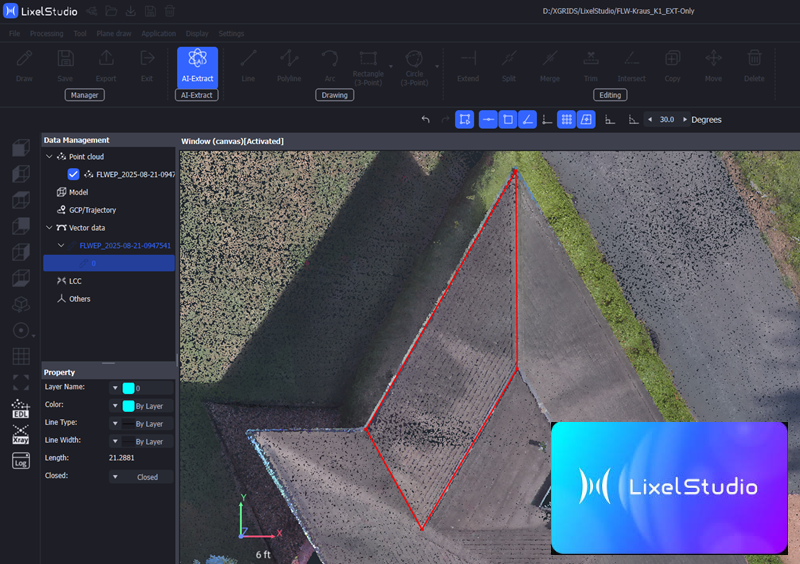Select the Polyline drawing tool

(x=289, y=65)
